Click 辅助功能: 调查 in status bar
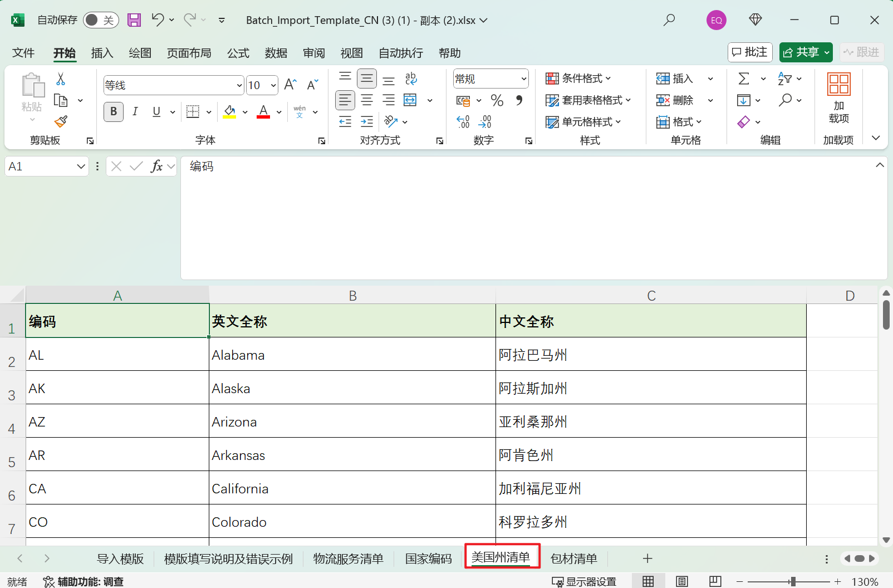893x588 pixels. click(84, 581)
